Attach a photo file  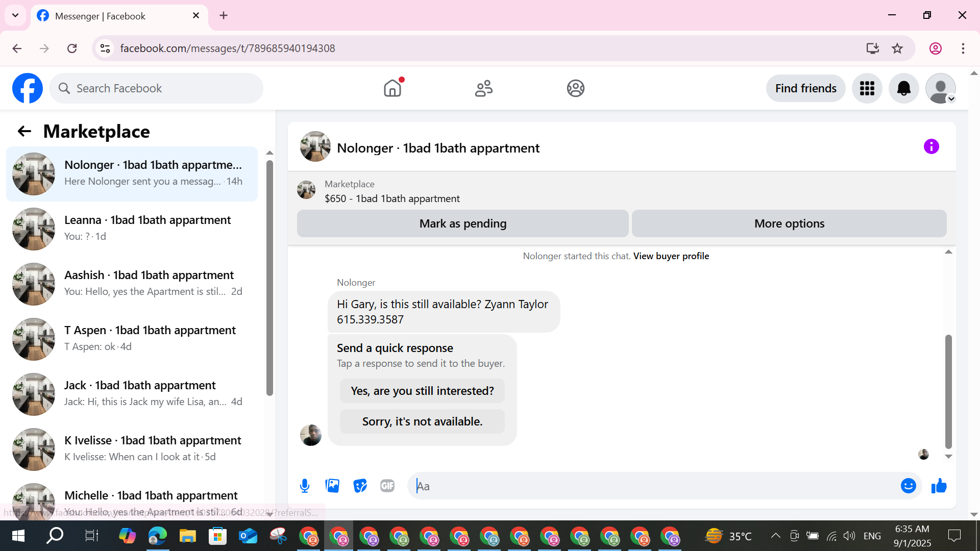point(332,486)
